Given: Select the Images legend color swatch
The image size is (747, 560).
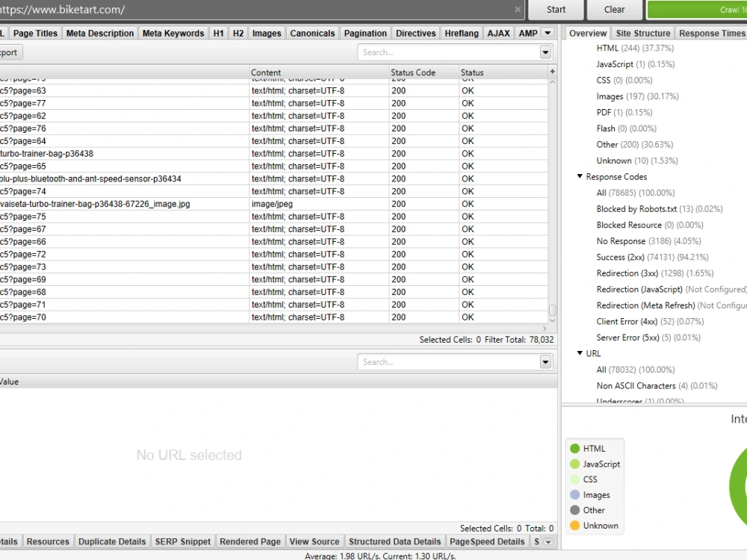Looking at the screenshot, I should (x=574, y=495).
